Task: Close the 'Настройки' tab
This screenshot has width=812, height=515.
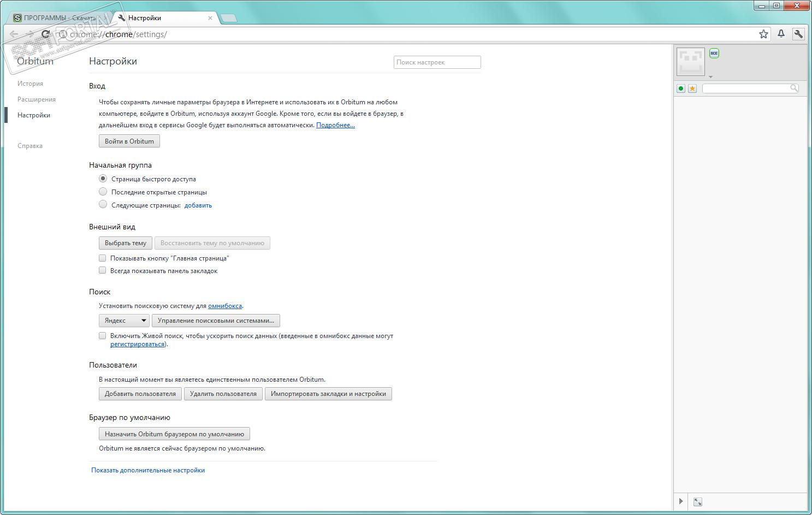Action: pos(210,18)
